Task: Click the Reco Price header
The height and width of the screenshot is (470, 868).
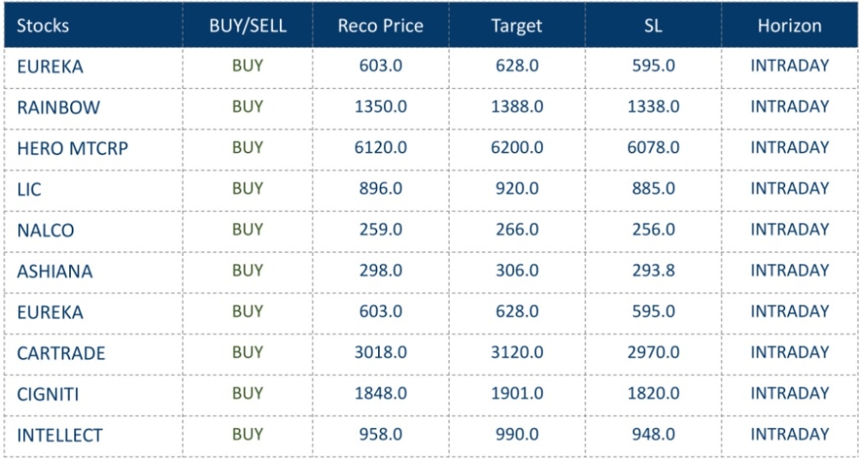Action: [381, 26]
